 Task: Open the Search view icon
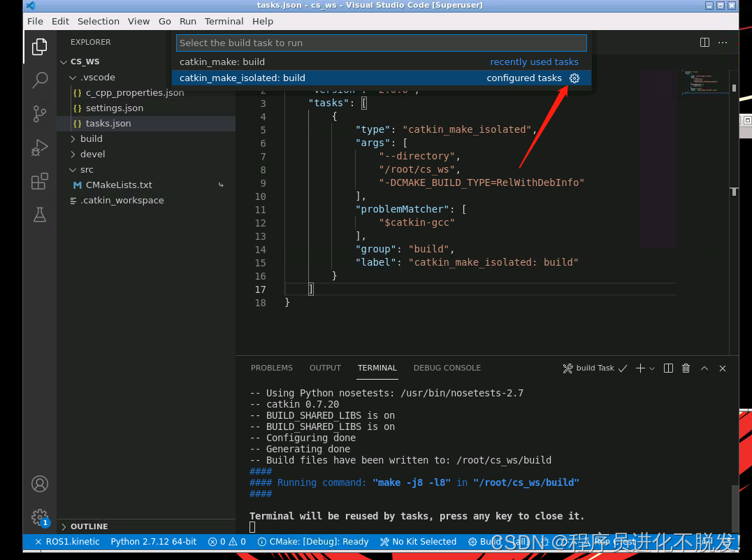coord(39,80)
